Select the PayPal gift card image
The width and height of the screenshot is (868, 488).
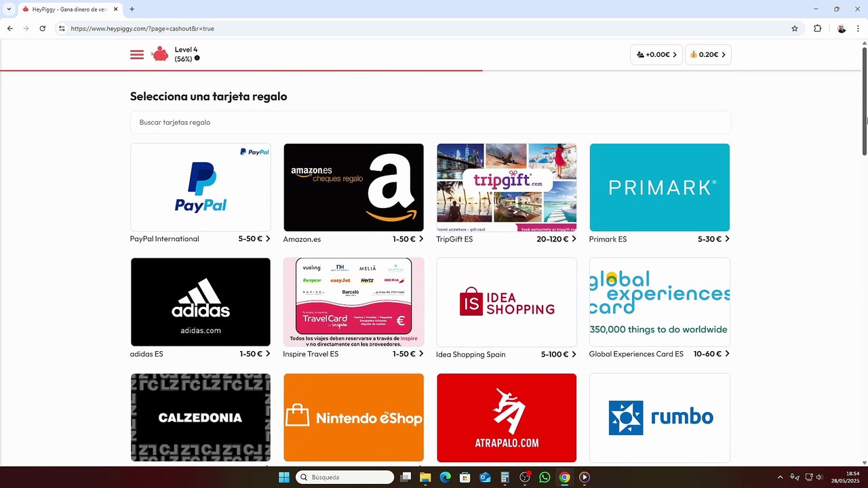201,187
